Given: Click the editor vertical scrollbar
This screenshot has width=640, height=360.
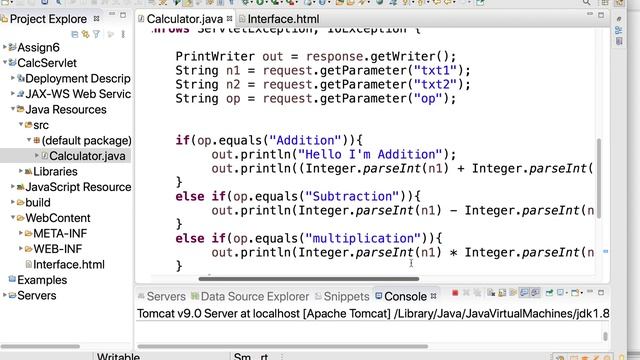Looking at the screenshot, I should [x=599, y=178].
